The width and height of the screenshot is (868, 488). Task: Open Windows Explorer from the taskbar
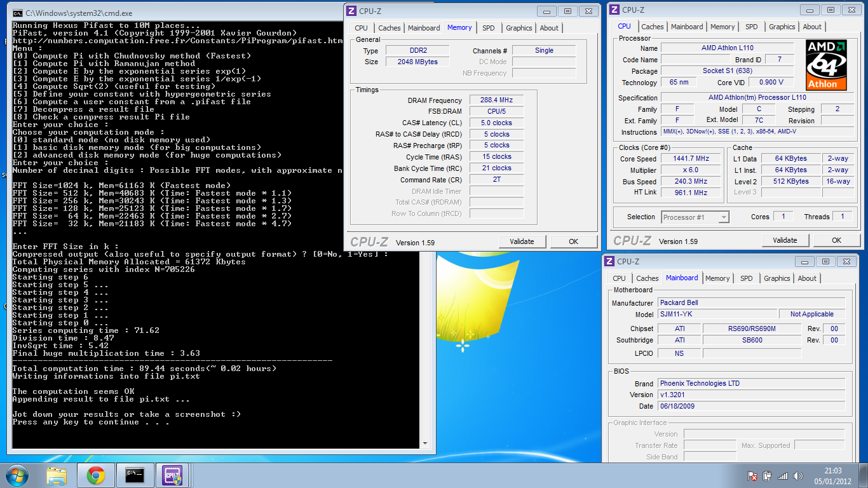click(57, 475)
